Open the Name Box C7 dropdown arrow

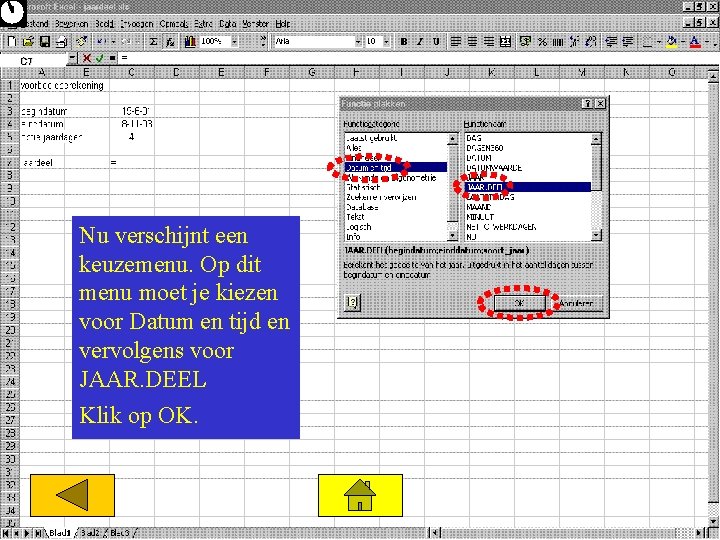(73, 58)
